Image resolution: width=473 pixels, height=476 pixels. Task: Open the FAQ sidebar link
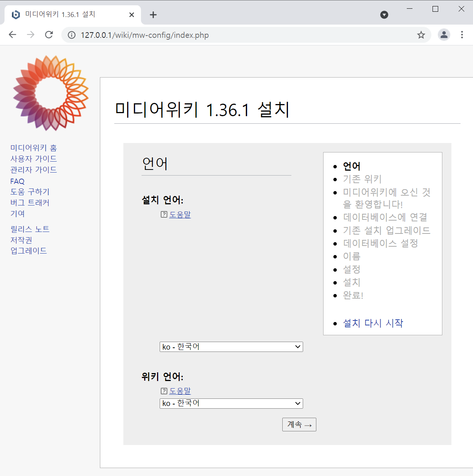click(x=17, y=181)
